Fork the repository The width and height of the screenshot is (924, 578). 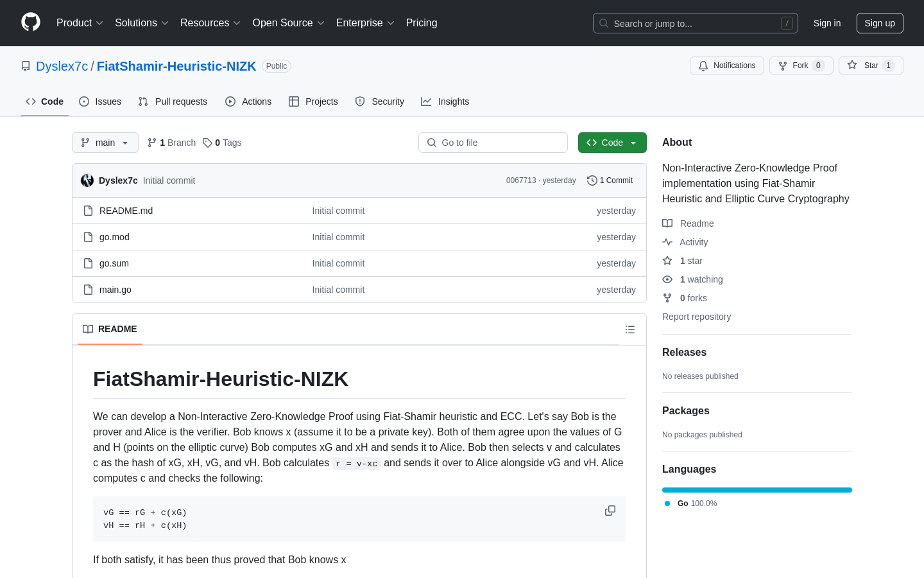[801, 66]
